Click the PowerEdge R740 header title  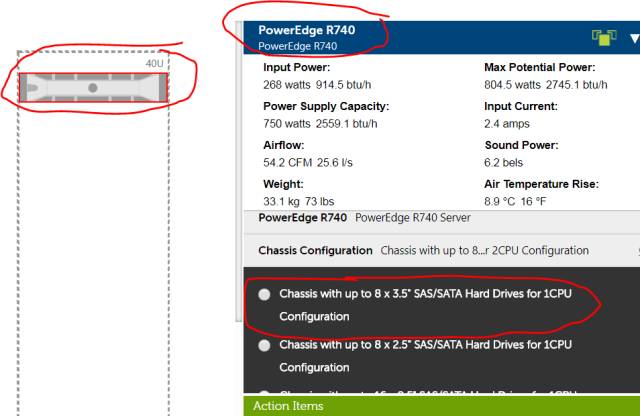(x=307, y=30)
